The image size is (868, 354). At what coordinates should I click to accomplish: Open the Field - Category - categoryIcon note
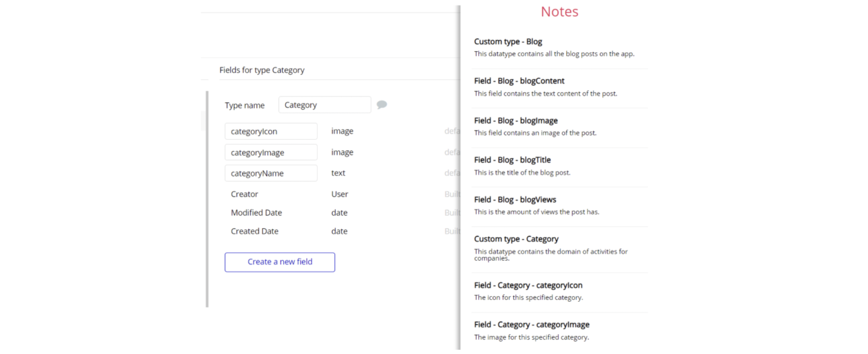528,285
